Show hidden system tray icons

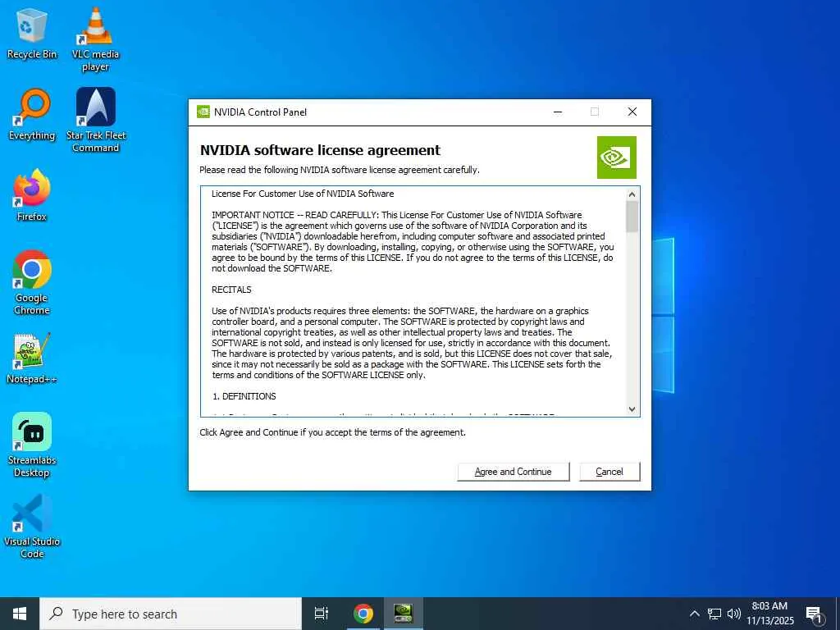point(694,614)
